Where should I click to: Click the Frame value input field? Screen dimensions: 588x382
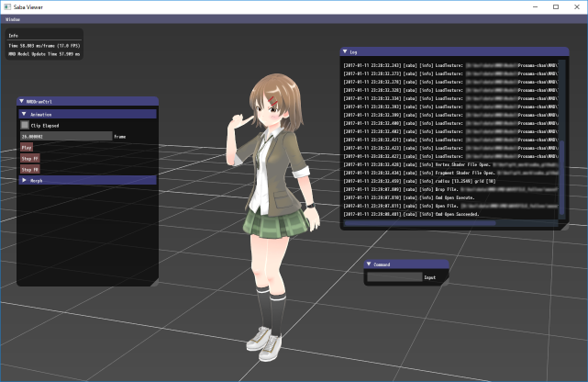[x=66, y=136]
